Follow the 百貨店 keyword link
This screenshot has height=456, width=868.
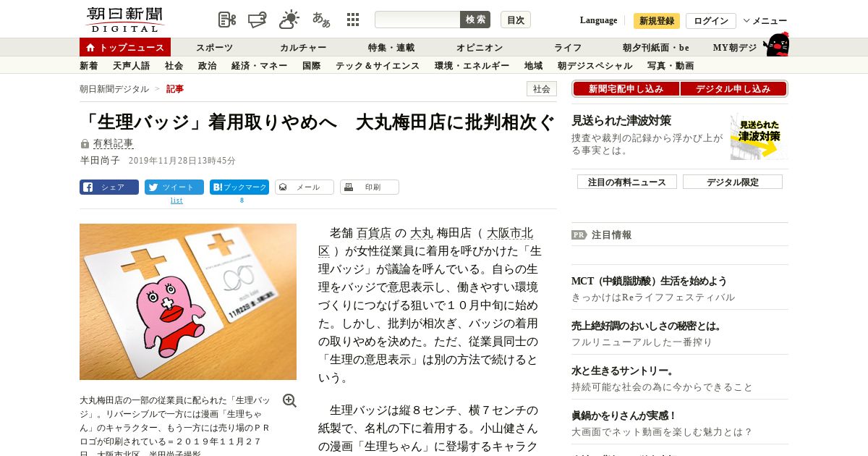(374, 233)
